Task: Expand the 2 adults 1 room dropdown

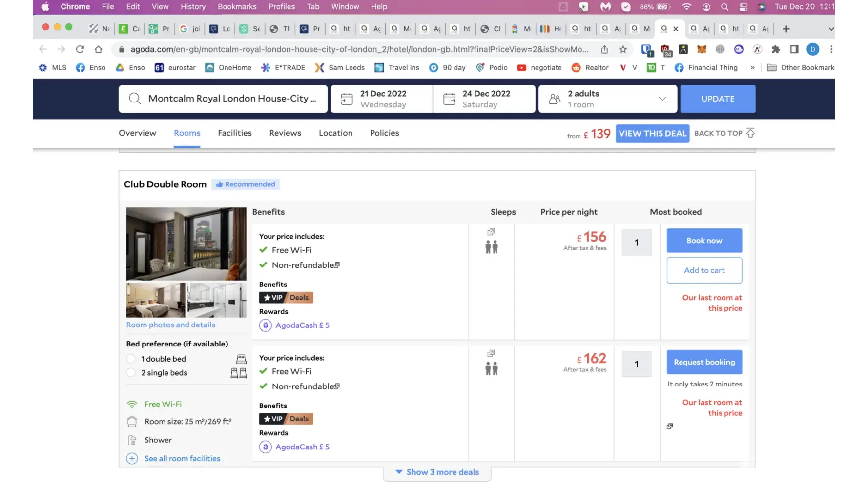Action: point(662,99)
